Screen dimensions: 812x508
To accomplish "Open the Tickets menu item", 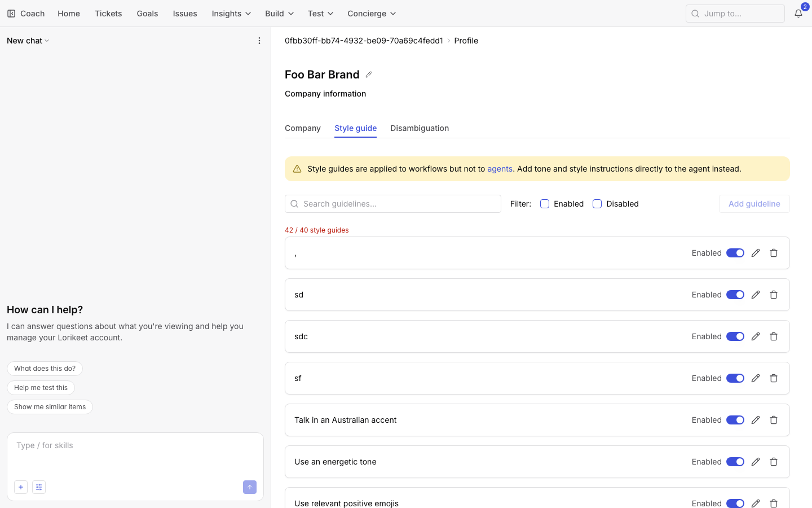I will [108, 14].
